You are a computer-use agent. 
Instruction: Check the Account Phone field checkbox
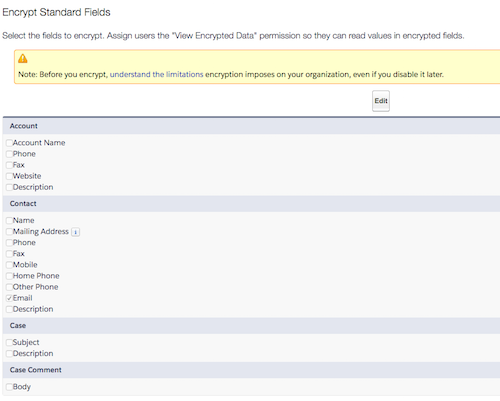point(9,154)
